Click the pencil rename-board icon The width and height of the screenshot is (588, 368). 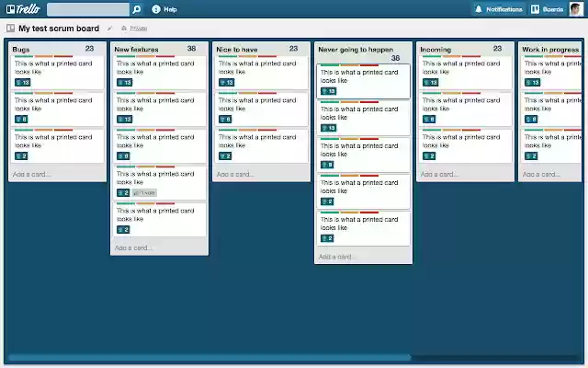click(109, 29)
